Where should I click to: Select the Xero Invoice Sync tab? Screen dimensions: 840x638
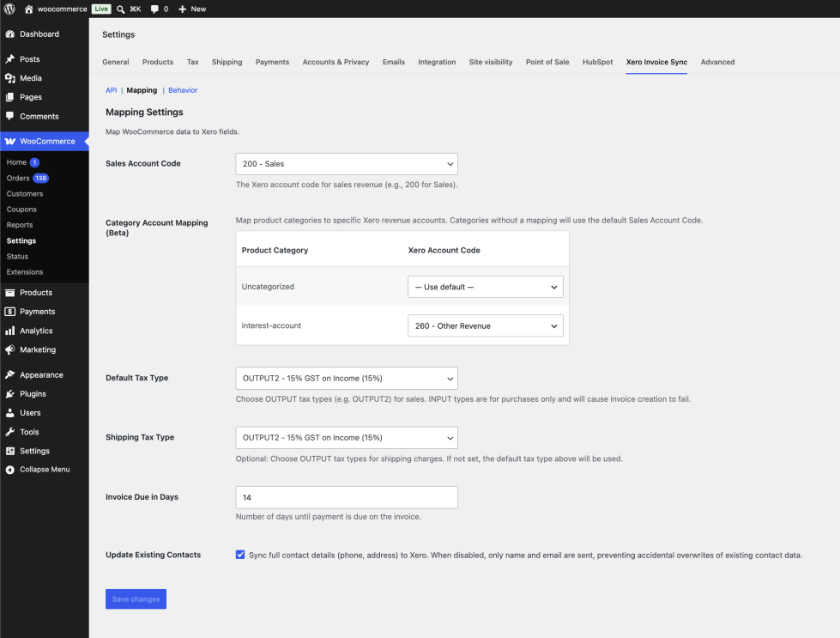pos(656,62)
